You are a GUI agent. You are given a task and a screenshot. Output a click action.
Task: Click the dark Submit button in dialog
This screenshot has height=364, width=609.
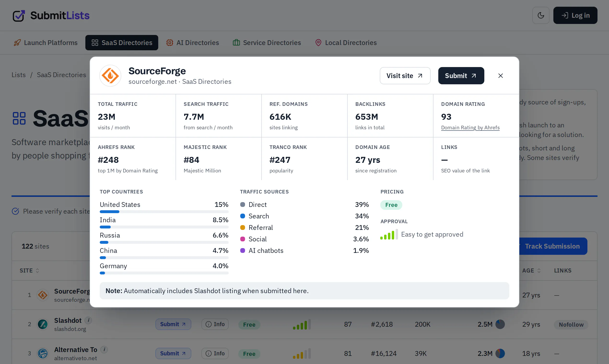coord(461,76)
